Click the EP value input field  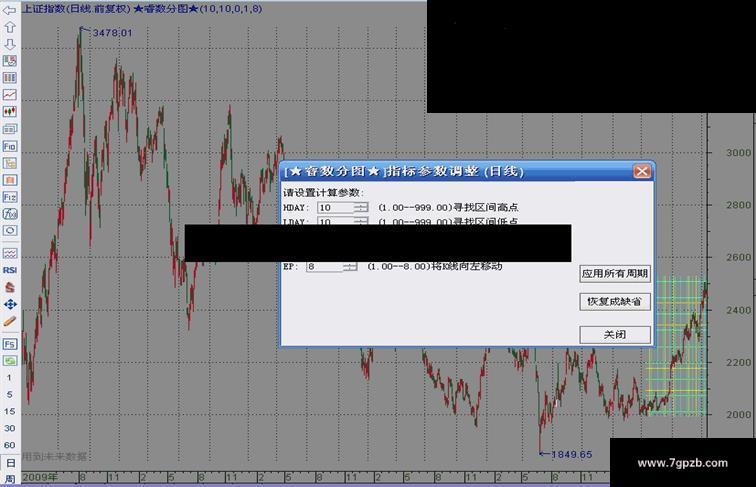325,266
